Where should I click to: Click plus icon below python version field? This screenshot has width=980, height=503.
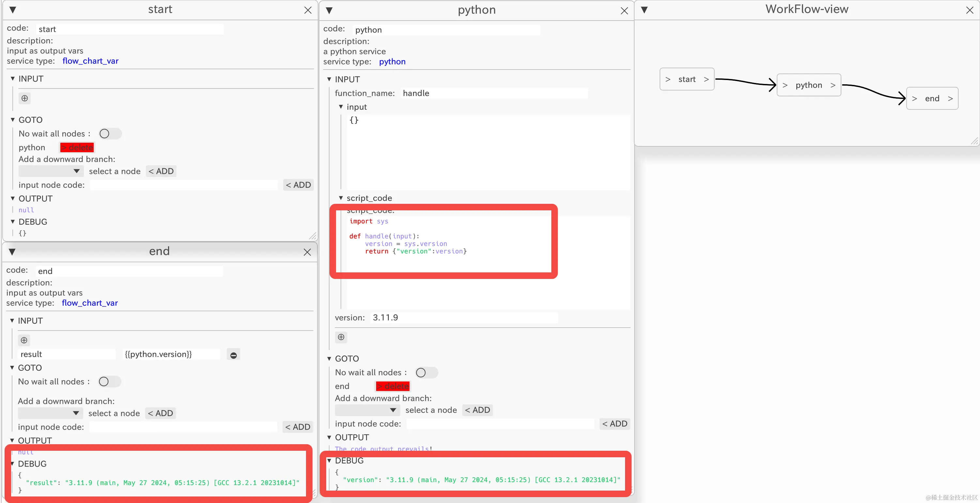click(341, 337)
